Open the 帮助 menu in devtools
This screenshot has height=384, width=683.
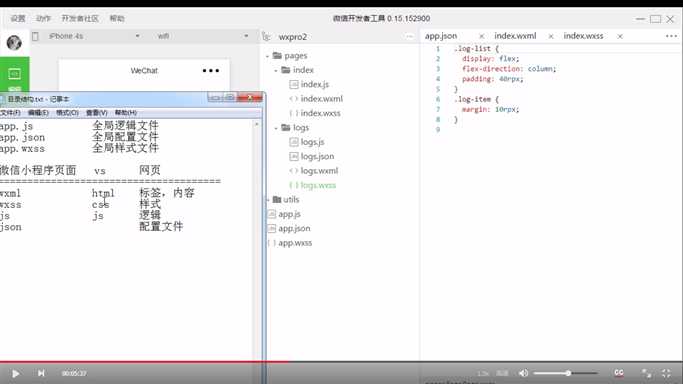[x=117, y=18]
